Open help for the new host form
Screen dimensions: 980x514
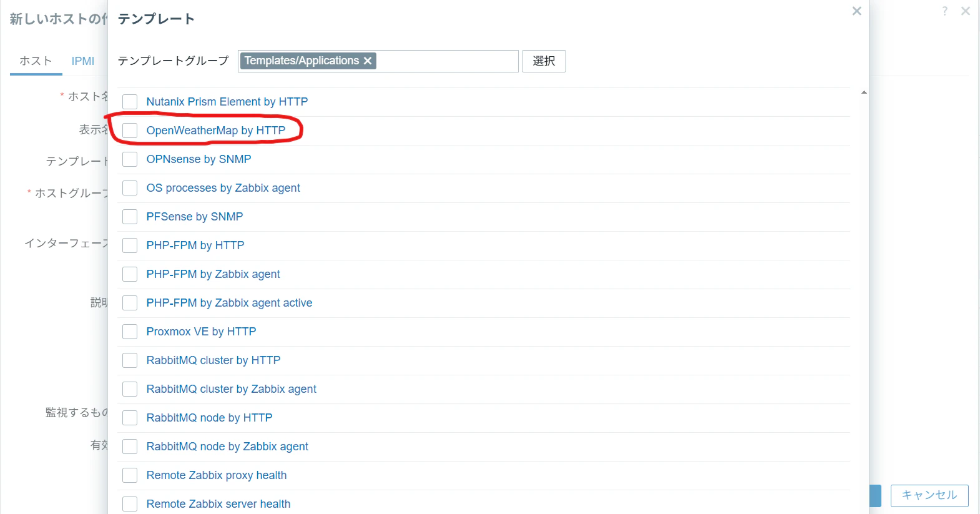tap(944, 11)
